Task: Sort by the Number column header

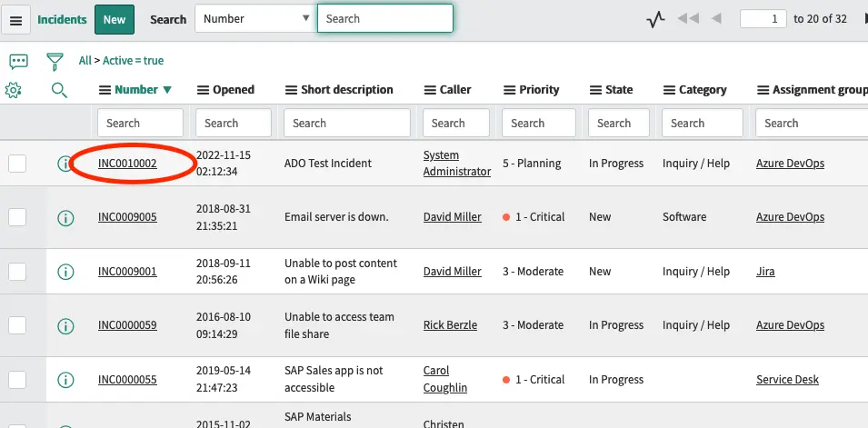Action: 136,90
